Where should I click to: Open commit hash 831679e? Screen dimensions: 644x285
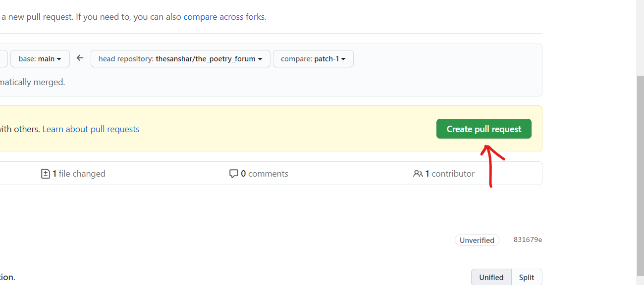[528, 239]
